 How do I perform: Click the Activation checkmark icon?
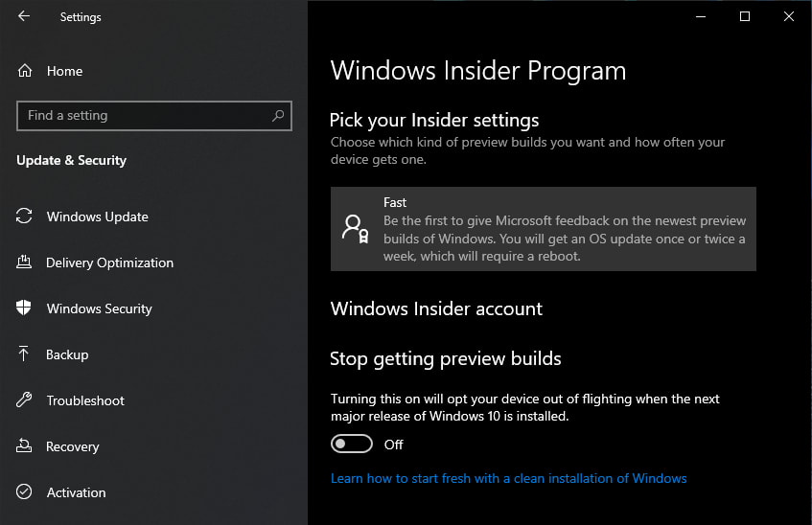[24, 491]
